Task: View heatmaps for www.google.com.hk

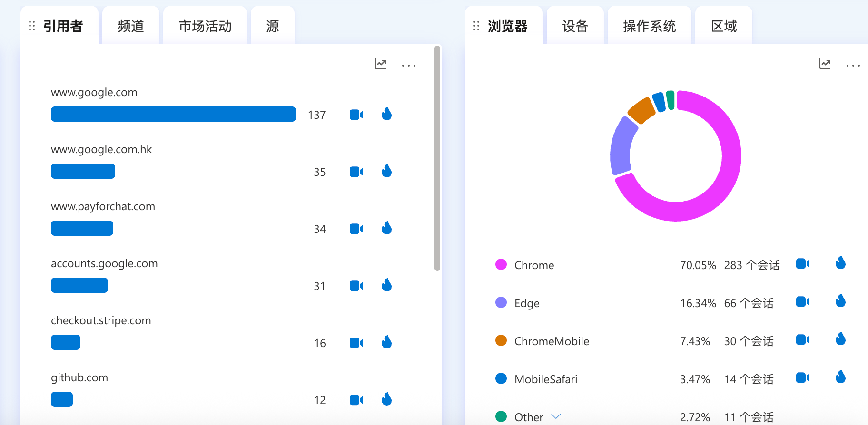Action: (x=387, y=171)
